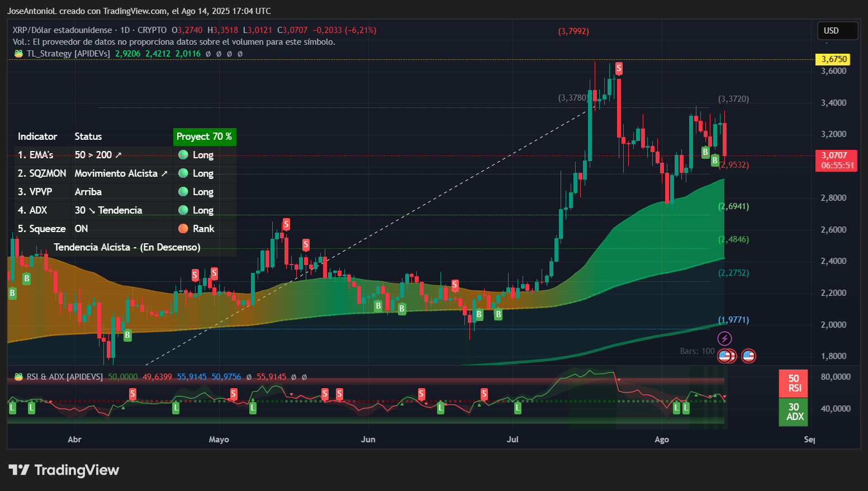
Task: Expand the Proyect 70 % header
Action: [205, 136]
